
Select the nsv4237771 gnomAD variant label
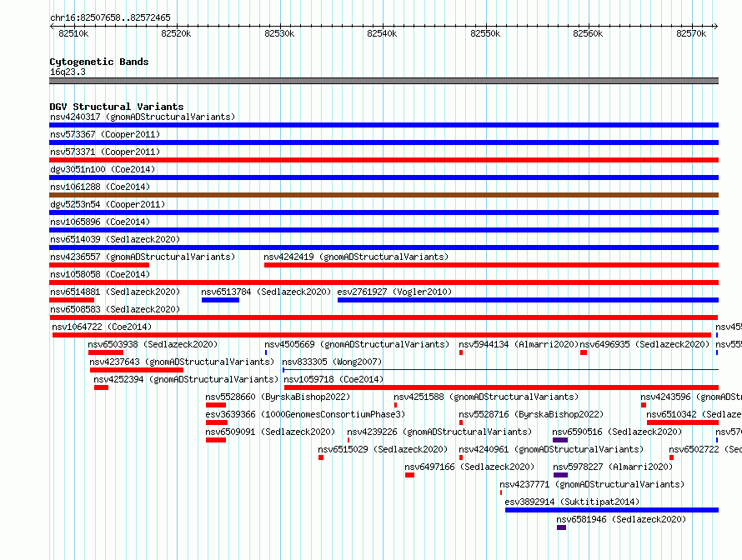[592, 484]
